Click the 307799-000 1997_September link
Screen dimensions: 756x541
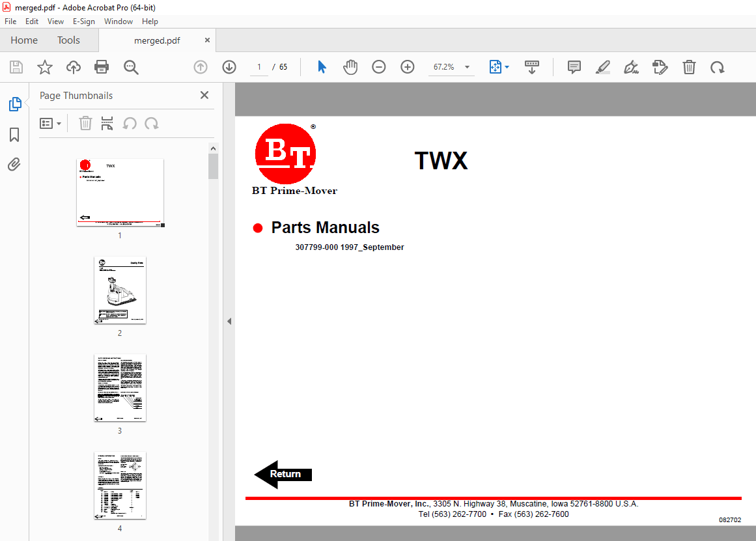tap(350, 247)
